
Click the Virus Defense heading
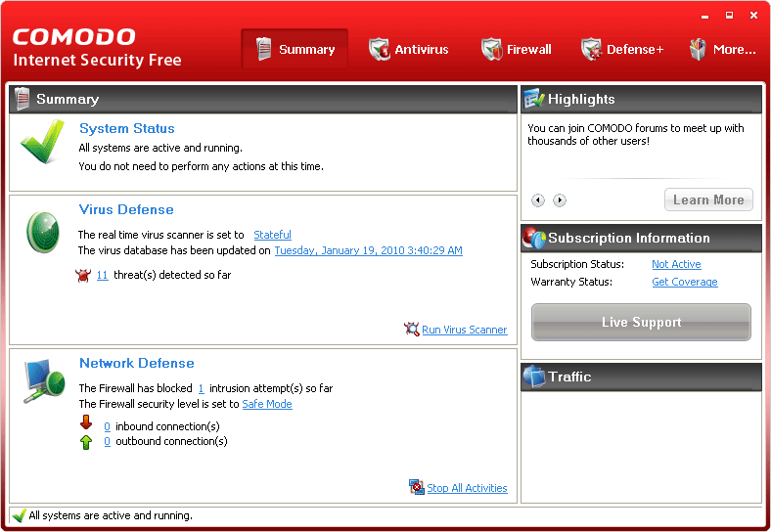[126, 209]
